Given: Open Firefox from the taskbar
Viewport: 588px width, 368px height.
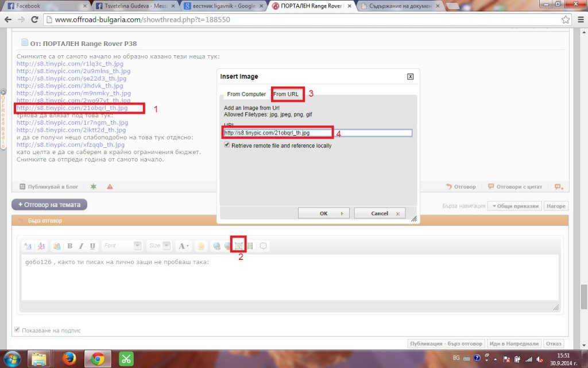Looking at the screenshot, I should click(x=69, y=359).
